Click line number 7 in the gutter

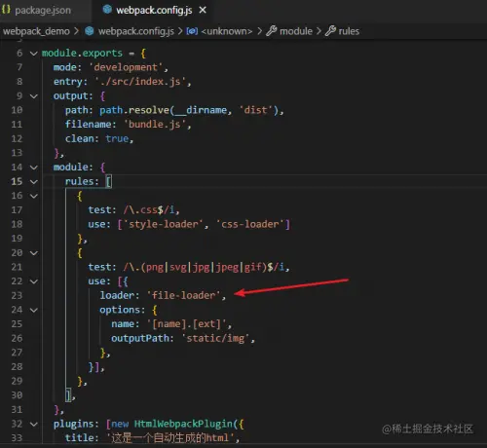[x=19, y=67]
